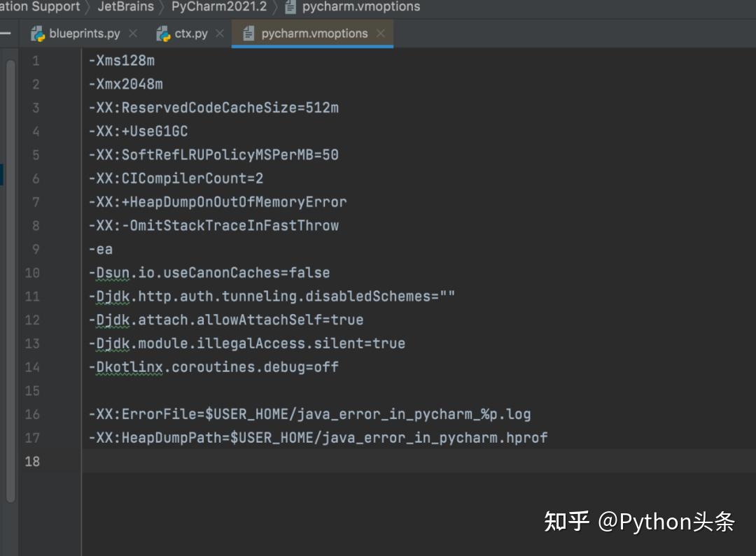Click the illegalAccess.silent=true line
This screenshot has height=556, width=756.
(x=247, y=344)
